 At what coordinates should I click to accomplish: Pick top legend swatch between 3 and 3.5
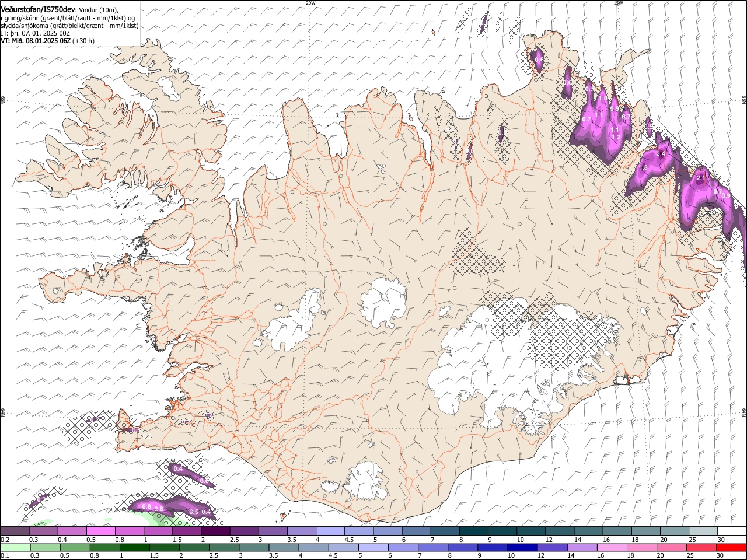point(273,531)
